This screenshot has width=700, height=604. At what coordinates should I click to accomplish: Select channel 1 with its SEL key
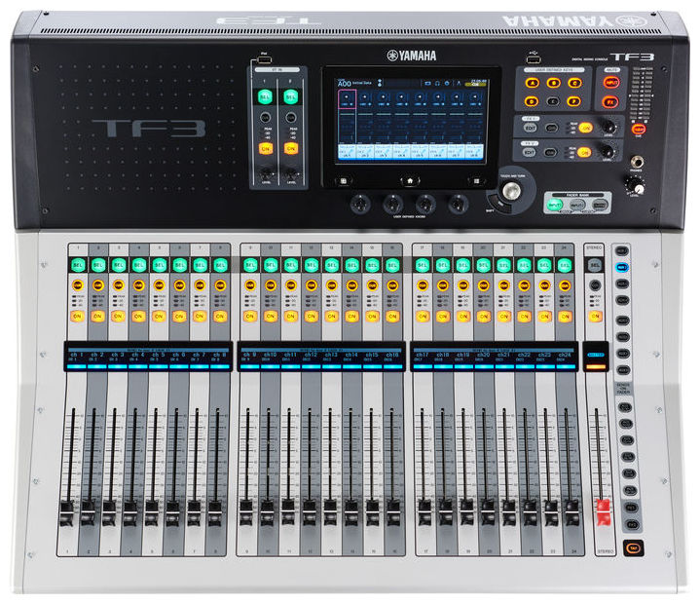[78, 265]
